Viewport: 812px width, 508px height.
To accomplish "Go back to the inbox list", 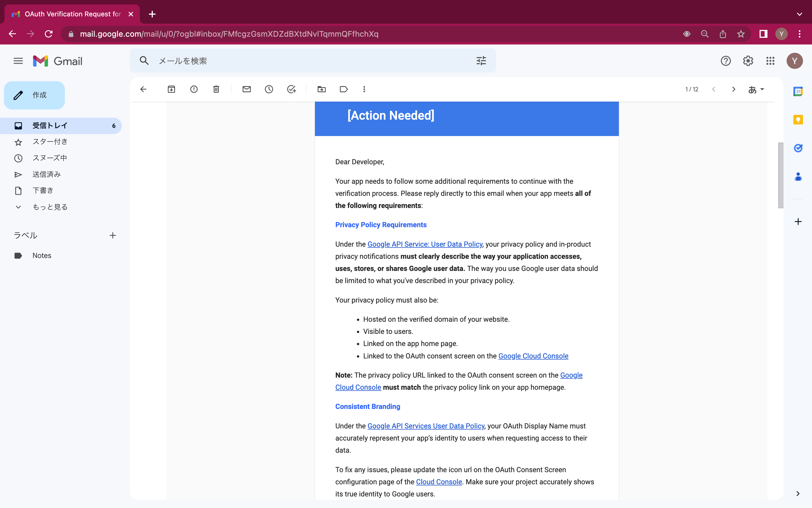I will pos(143,89).
